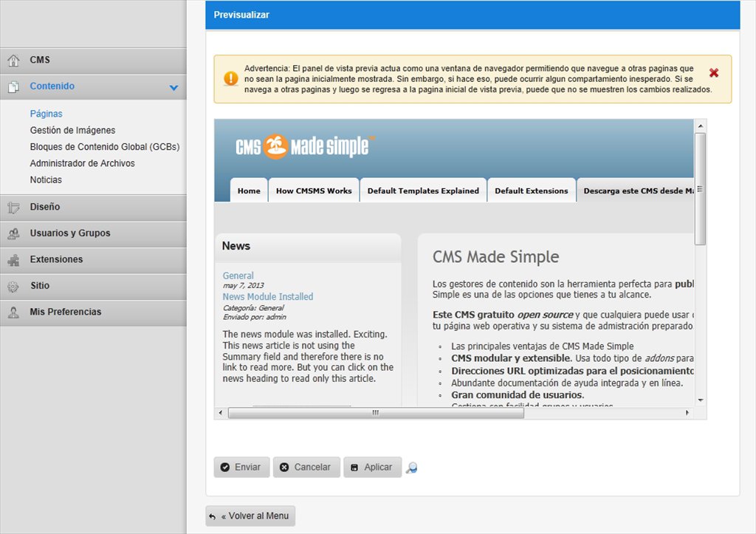Click the Contenido pages icon

13,87
